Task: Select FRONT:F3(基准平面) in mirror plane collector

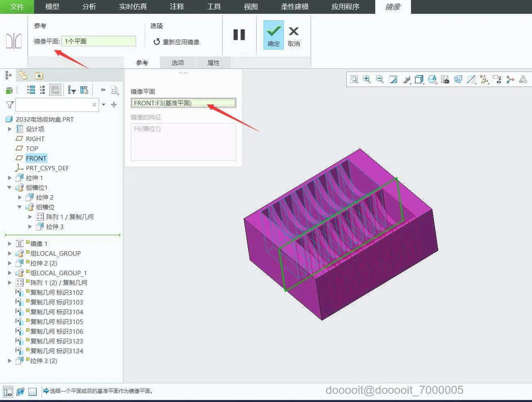Action: [x=183, y=103]
